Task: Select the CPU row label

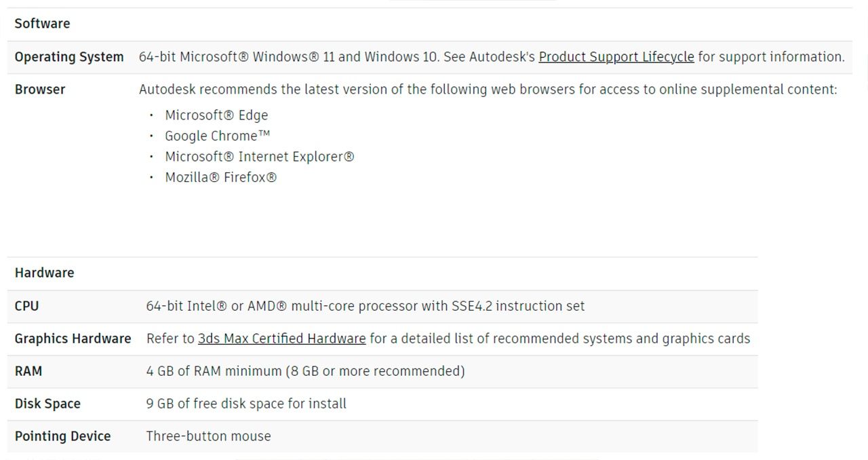Action: pos(26,306)
